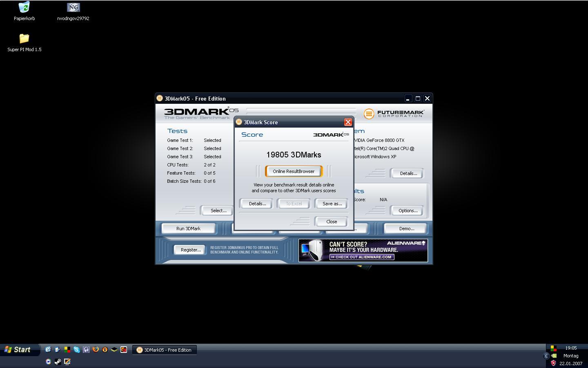Viewport: 588px width, 368px height.
Task: Click the second quick launch icon with a pencil
Action: tap(57, 350)
